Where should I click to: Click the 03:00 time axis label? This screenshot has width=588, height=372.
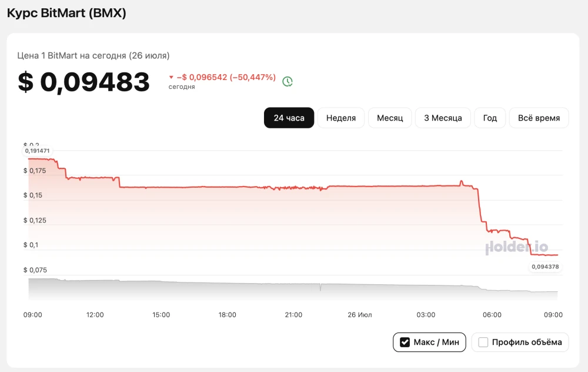tap(426, 315)
